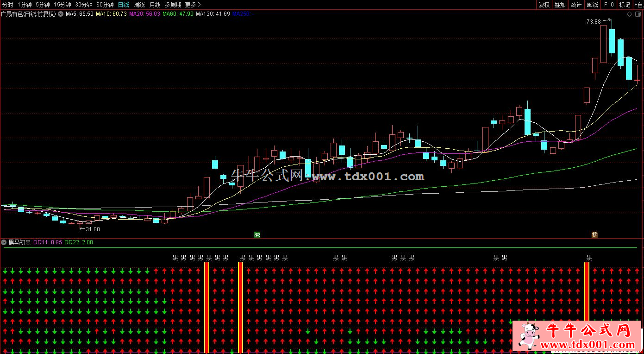Screen dimensions: 644x354
Task: Click the green 减 marker below chart
Action: [257, 235]
